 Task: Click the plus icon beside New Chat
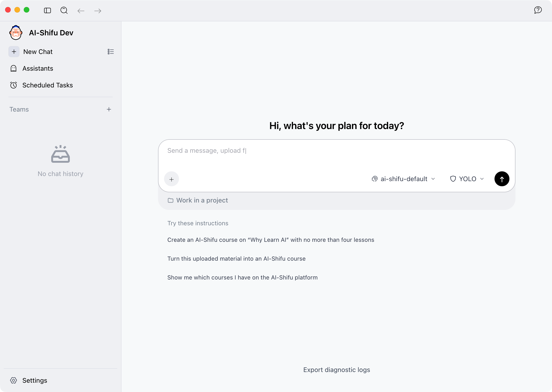pyautogui.click(x=14, y=52)
